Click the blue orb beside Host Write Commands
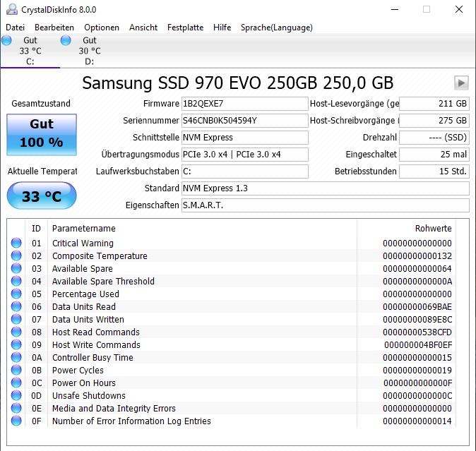476x451 pixels. (x=16, y=345)
